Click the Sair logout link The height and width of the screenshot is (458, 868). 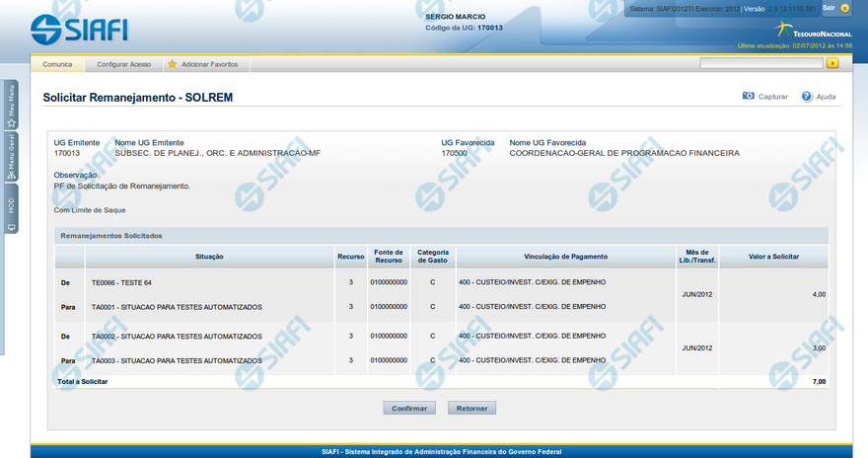829,8
